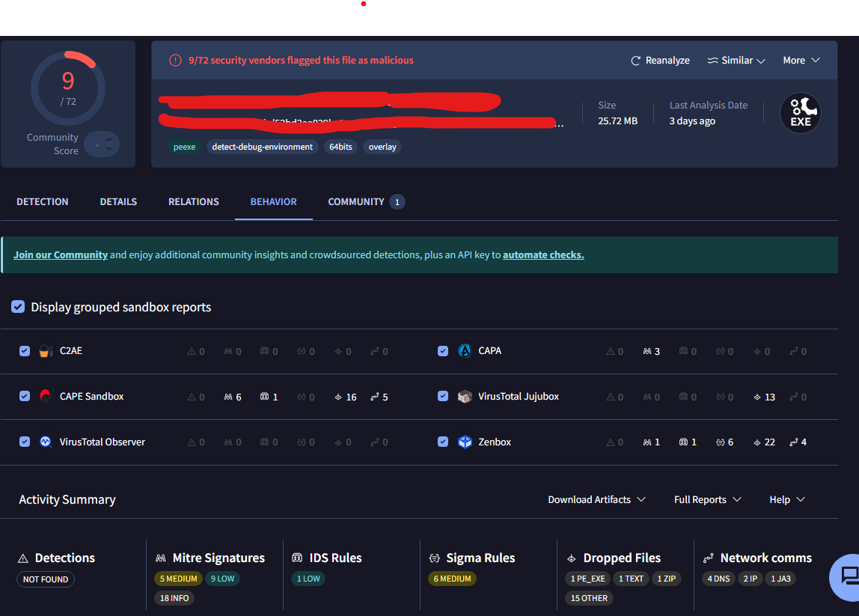Open the chat bubble widget

coord(846,577)
